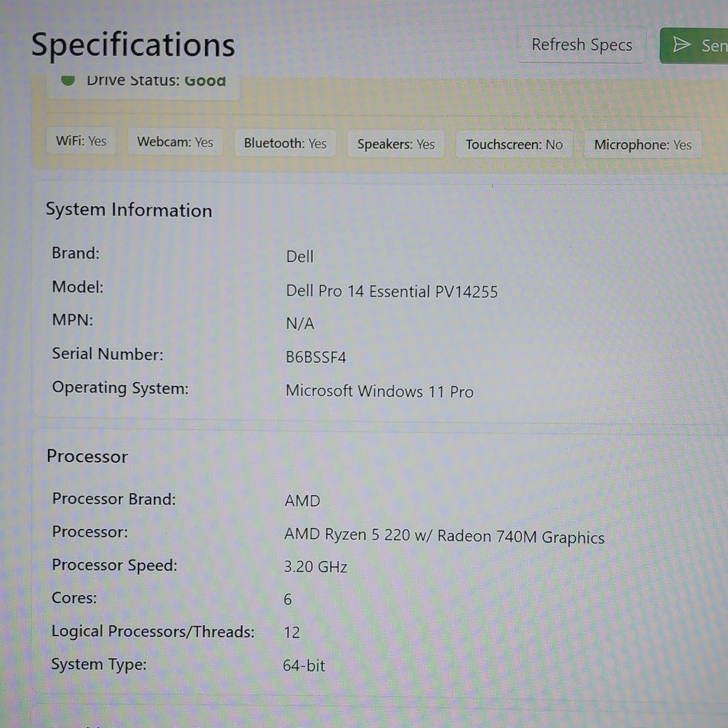Click the paper plane send icon
This screenshot has width=728, height=728.
tap(682, 44)
